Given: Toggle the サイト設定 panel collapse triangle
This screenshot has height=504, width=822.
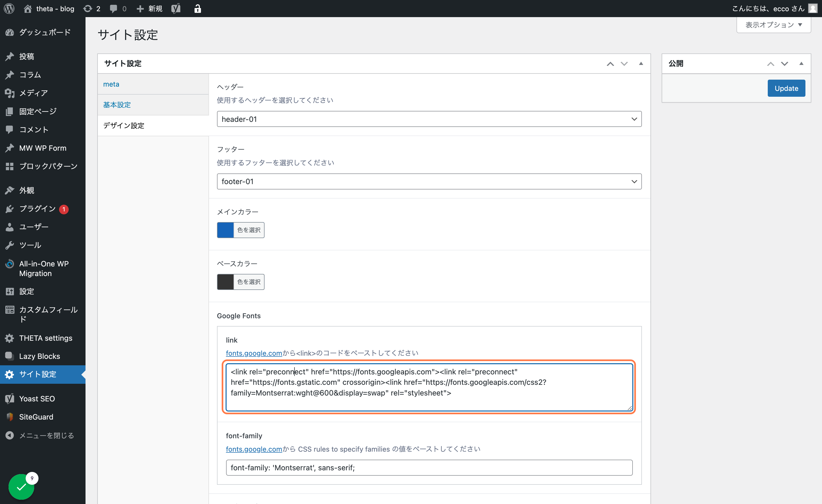Looking at the screenshot, I should [x=641, y=63].
